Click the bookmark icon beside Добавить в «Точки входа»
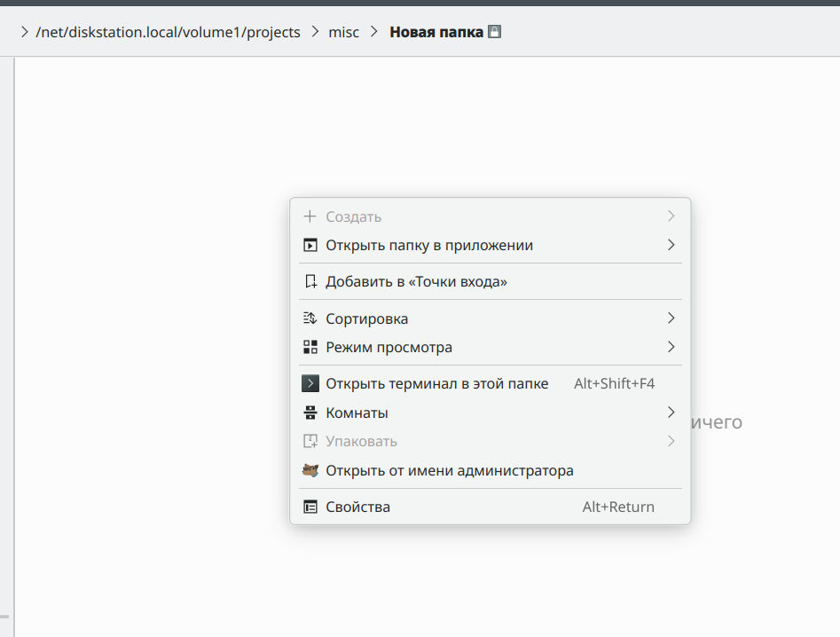Image resolution: width=840 pixels, height=637 pixels. point(310,282)
